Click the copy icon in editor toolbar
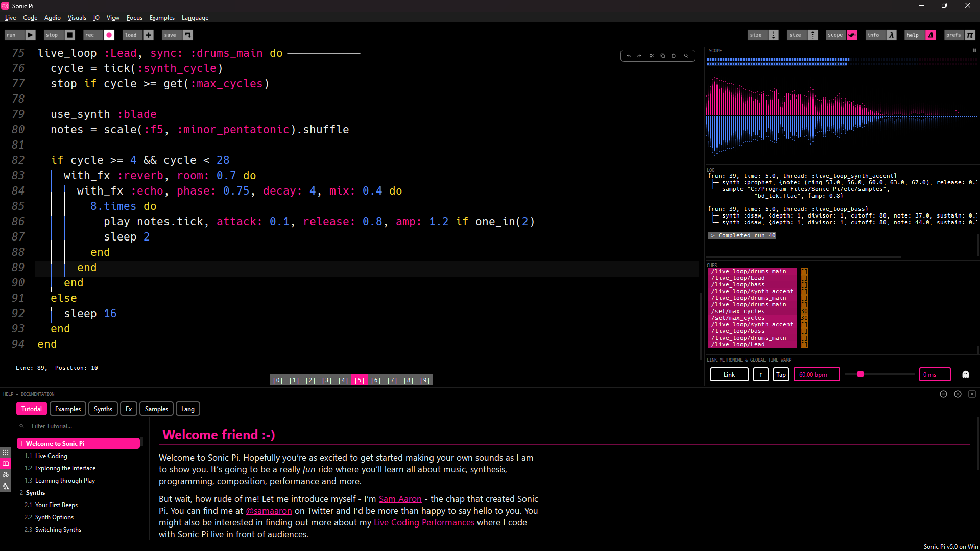 click(x=663, y=56)
